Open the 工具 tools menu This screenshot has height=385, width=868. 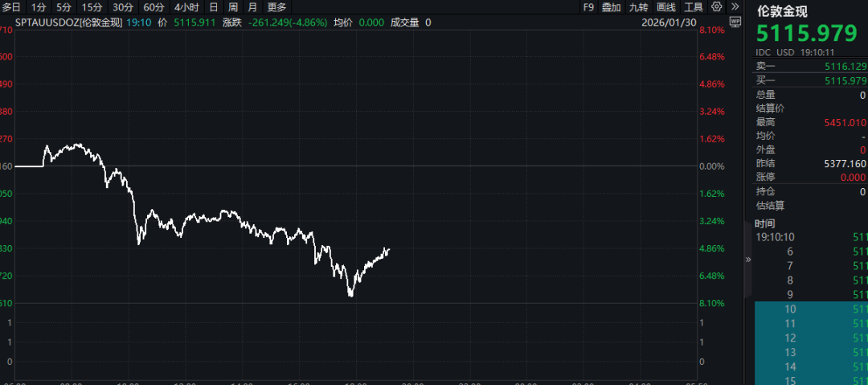[x=693, y=7]
